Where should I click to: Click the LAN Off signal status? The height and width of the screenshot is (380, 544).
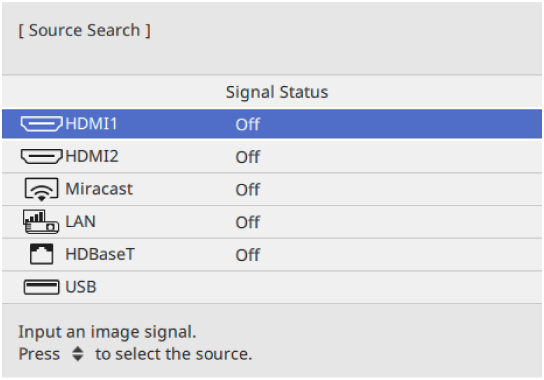pyautogui.click(x=248, y=222)
